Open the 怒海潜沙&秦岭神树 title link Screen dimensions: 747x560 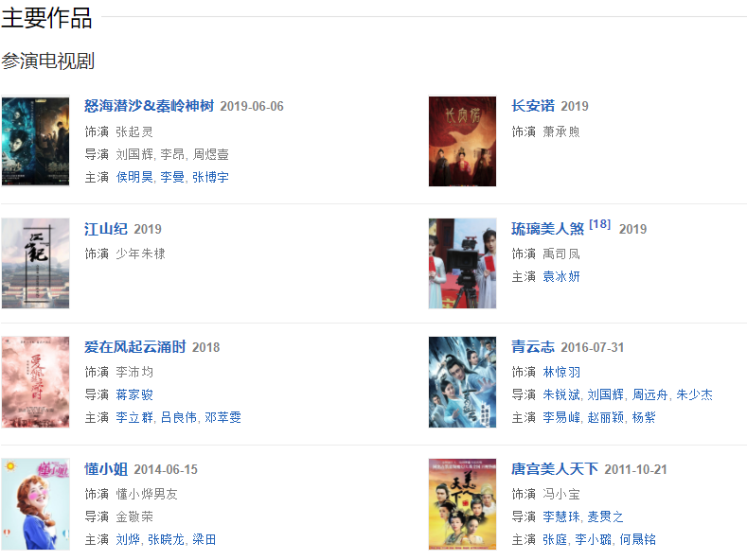149,106
